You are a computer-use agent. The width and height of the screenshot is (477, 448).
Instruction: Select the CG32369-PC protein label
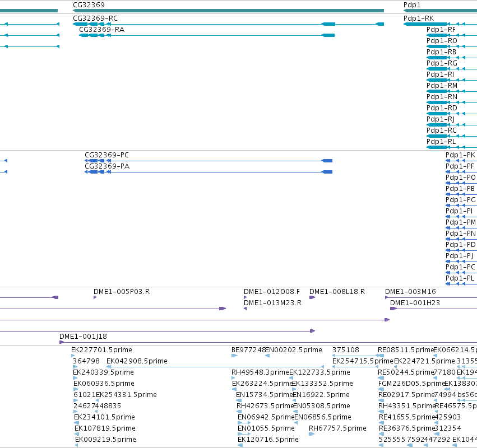[x=106, y=155]
